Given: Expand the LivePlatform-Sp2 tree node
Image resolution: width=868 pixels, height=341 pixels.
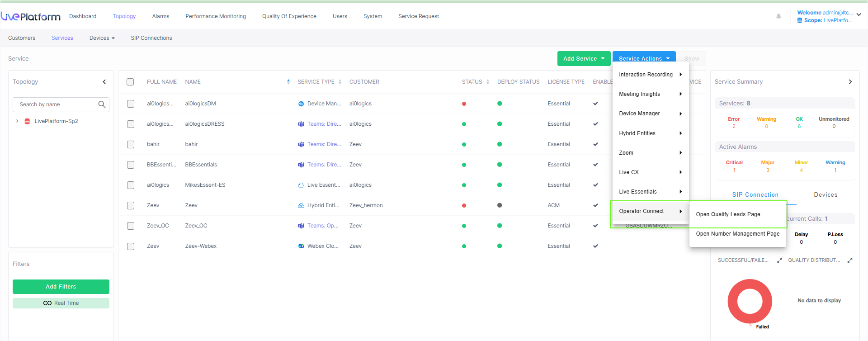Looking at the screenshot, I should click(17, 121).
